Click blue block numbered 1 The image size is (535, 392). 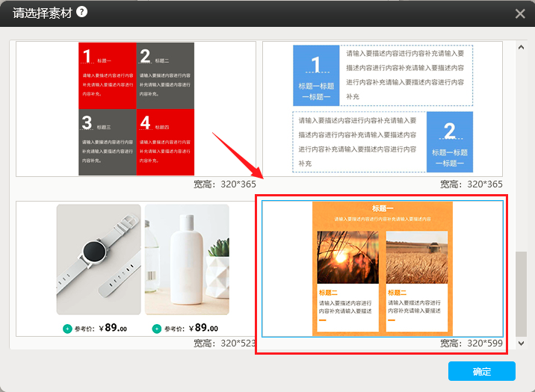[315, 75]
